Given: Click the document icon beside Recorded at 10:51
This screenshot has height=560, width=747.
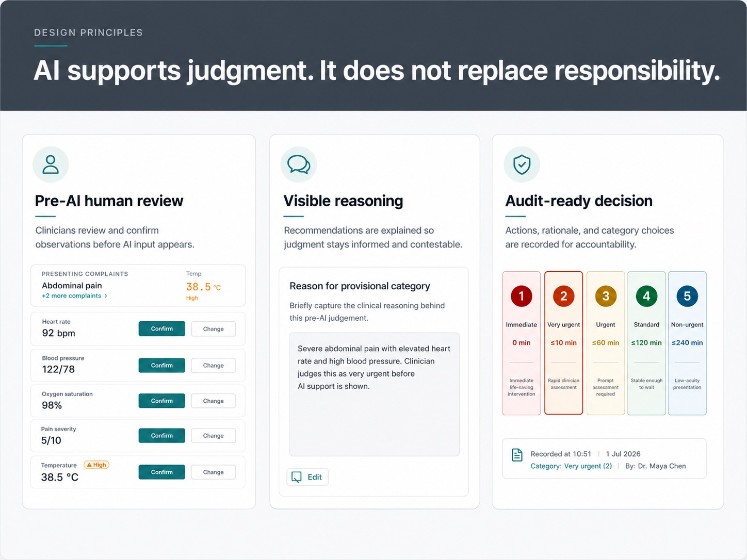Looking at the screenshot, I should click(517, 455).
